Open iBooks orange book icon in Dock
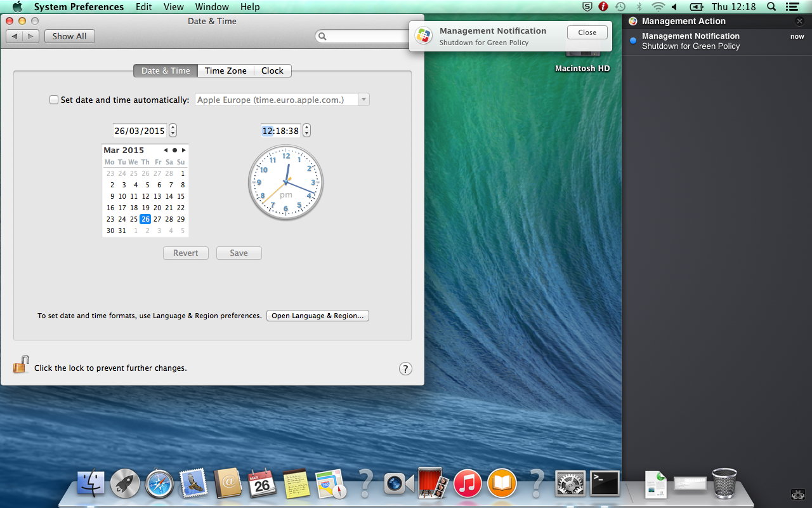The width and height of the screenshot is (812, 508). pyautogui.click(x=502, y=485)
